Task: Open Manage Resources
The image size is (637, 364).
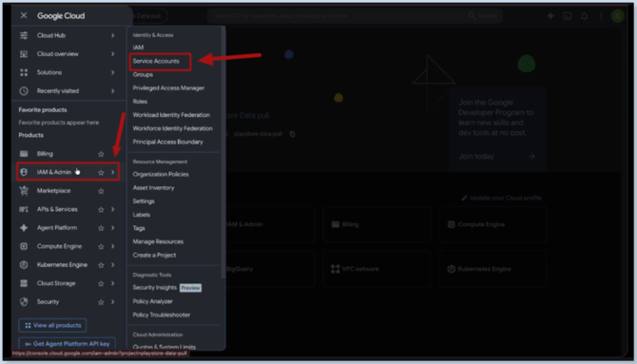Action: pyautogui.click(x=158, y=241)
